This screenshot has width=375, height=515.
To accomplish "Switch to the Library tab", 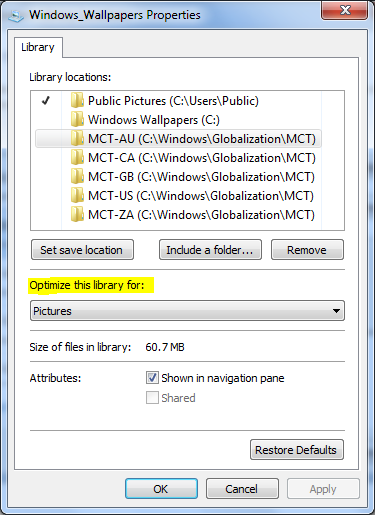I will [38, 47].
